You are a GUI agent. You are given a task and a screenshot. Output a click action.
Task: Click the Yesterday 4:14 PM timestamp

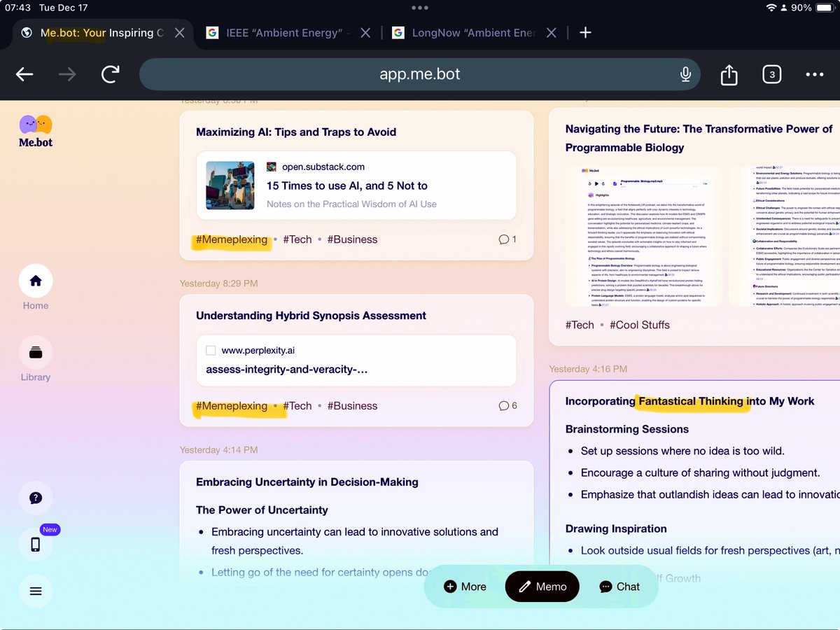coord(218,450)
